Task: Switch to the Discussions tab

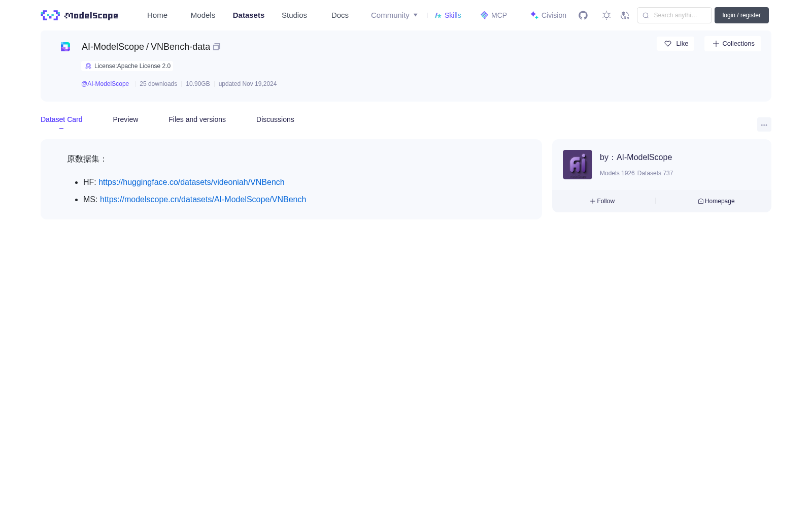Action: (275, 119)
